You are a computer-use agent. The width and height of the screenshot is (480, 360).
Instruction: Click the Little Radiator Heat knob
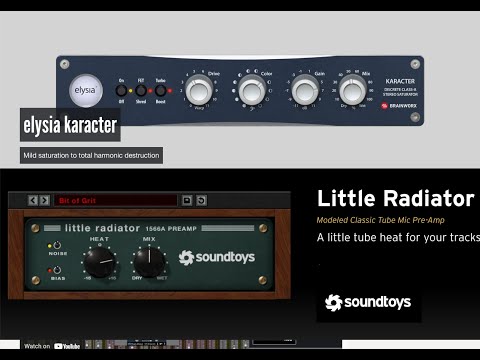point(99,262)
